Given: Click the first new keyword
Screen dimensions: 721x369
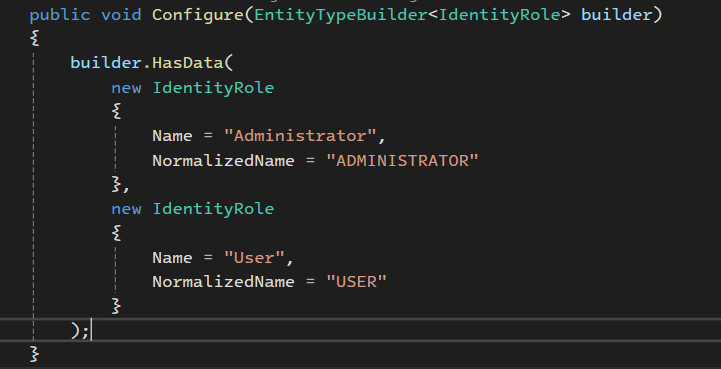Looking at the screenshot, I should (x=126, y=88).
